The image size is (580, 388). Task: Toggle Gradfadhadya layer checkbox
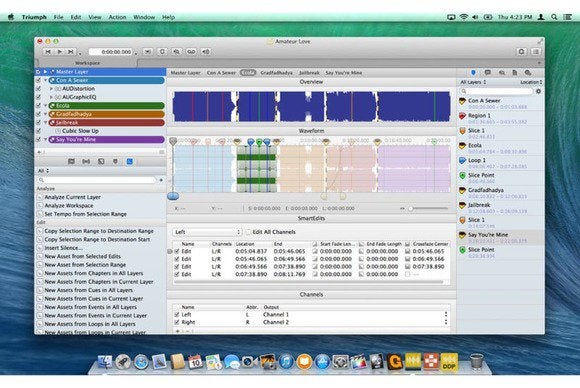point(38,114)
